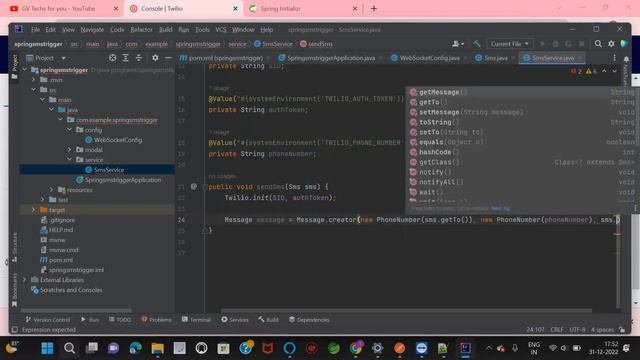Go to next highlighted error arrow
This screenshot has width=640, height=360.
(x=614, y=71)
